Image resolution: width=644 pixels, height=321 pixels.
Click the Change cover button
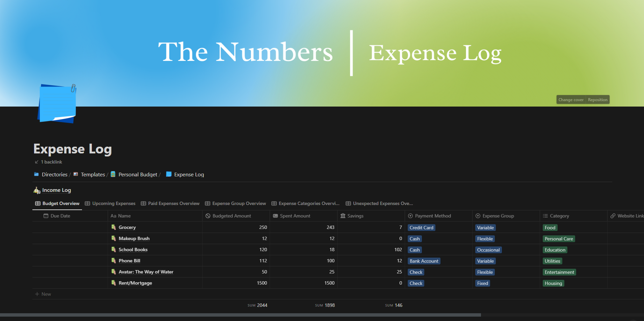[x=571, y=99]
